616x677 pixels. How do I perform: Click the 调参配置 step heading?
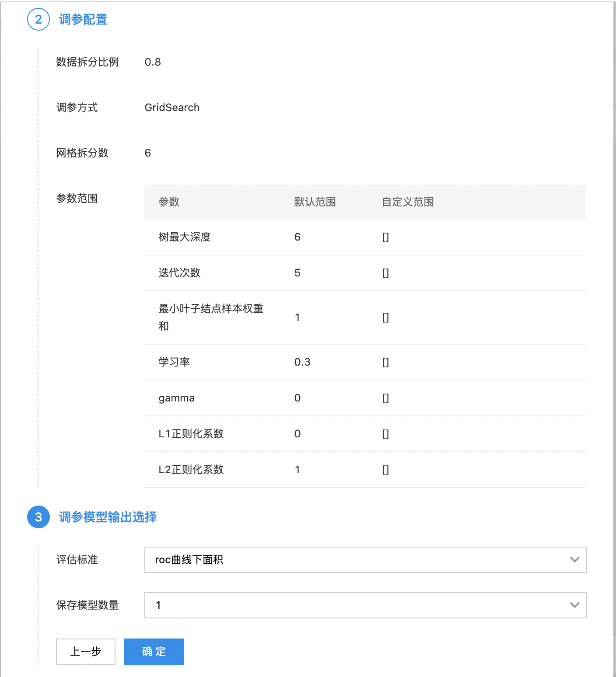click(83, 19)
